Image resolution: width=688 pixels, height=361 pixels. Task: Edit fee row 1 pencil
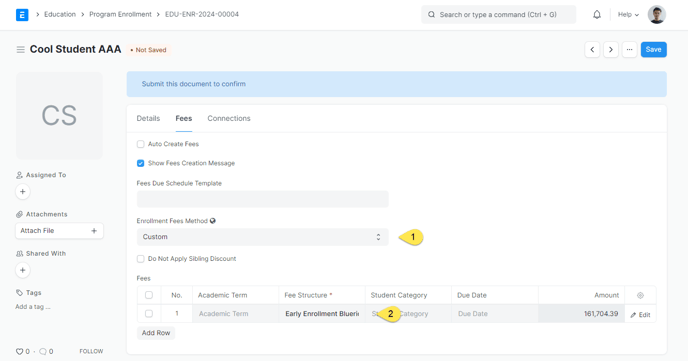point(640,315)
